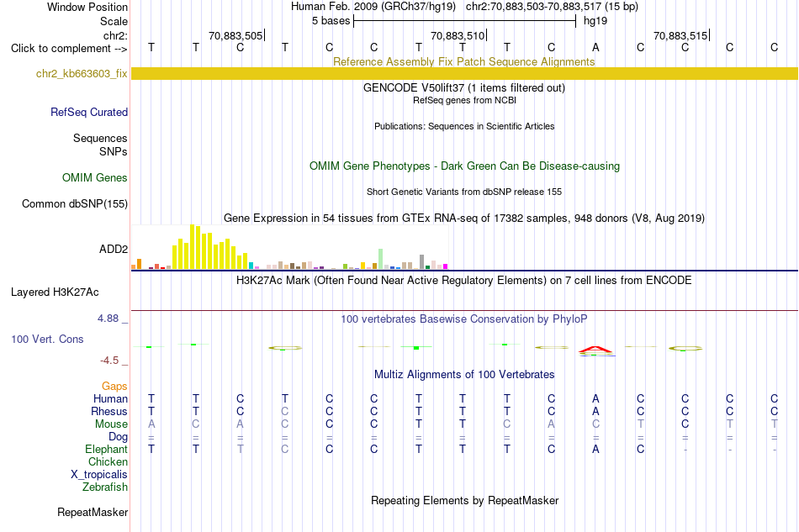Click the 70,883,505 coordinate marker
Viewport: 799px width, 532px height.
[x=235, y=35]
